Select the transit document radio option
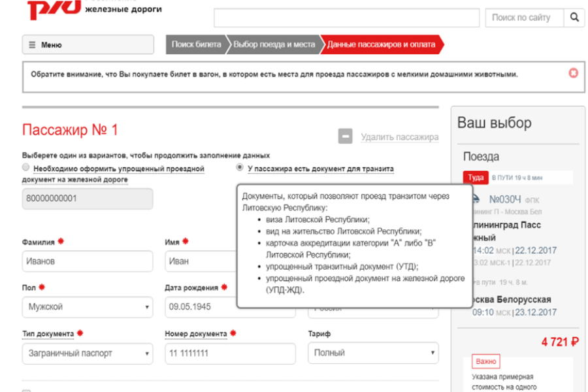The image size is (588, 392). [x=240, y=168]
